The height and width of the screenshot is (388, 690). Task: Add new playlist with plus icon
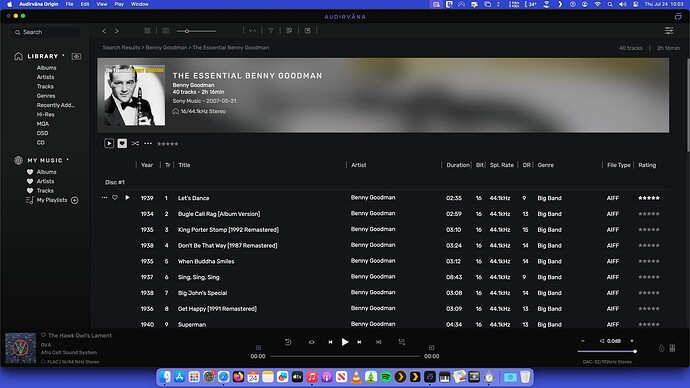[75, 200]
